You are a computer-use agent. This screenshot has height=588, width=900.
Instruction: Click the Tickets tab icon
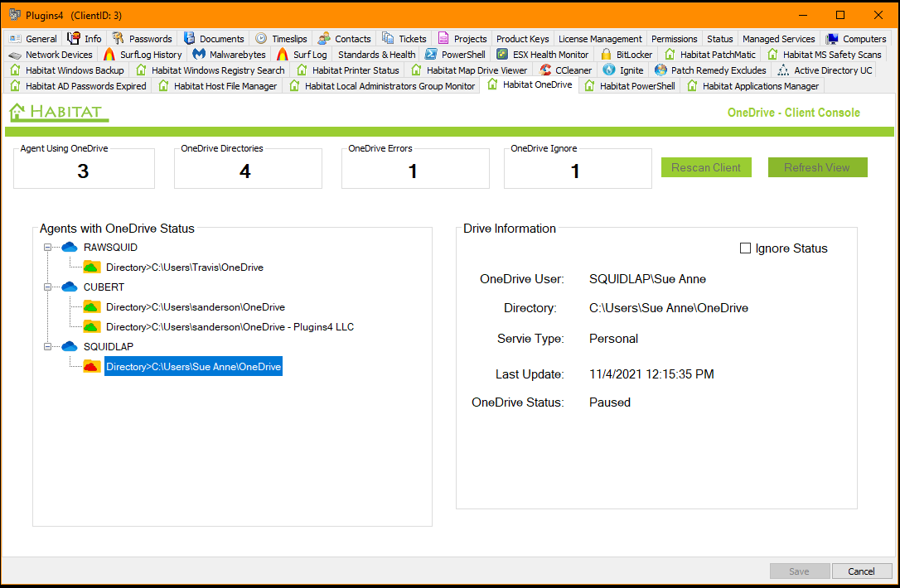388,38
